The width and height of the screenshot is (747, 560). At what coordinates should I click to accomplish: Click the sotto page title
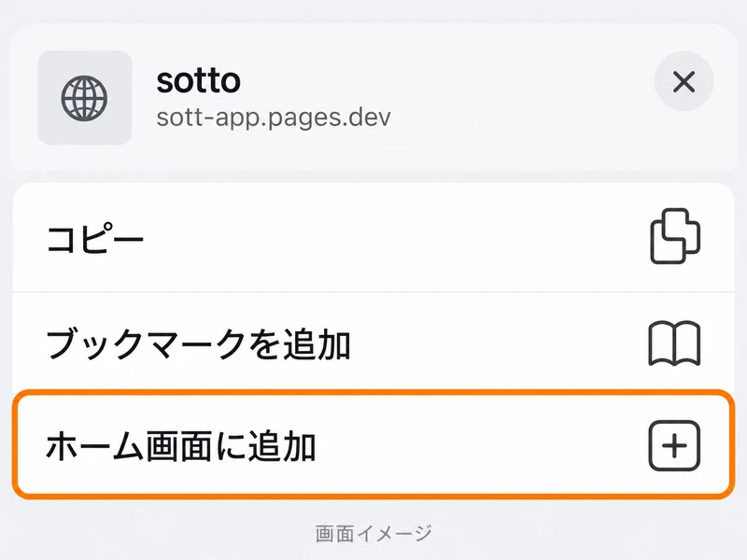tap(199, 80)
